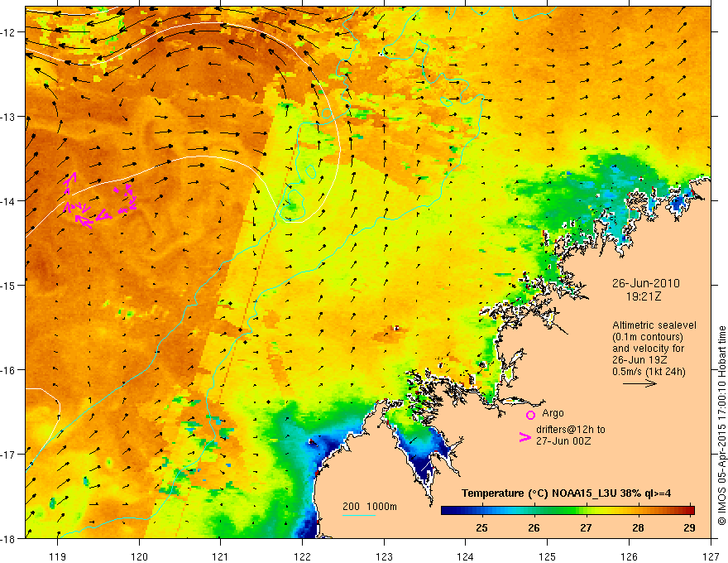Click the temperature colour bar legend

568,510
